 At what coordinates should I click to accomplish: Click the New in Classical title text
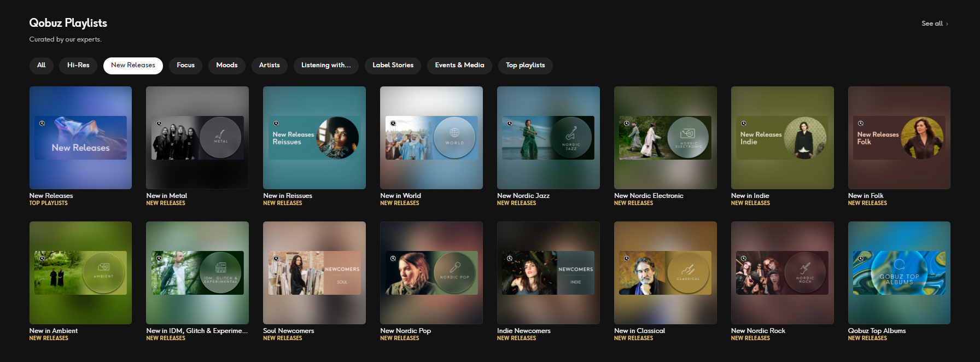point(640,331)
